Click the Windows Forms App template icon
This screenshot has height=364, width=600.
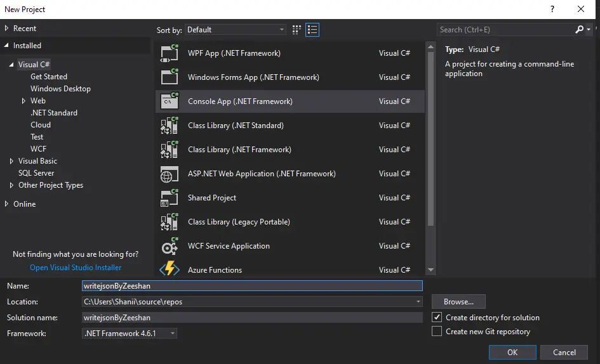click(x=170, y=77)
